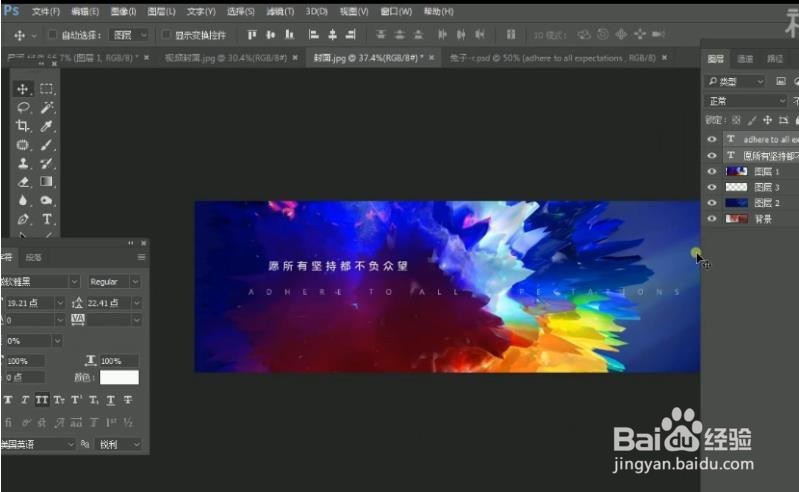Screen dimensions: 799x492
Task: Select the Horizontal Type tool
Action: 46,219
